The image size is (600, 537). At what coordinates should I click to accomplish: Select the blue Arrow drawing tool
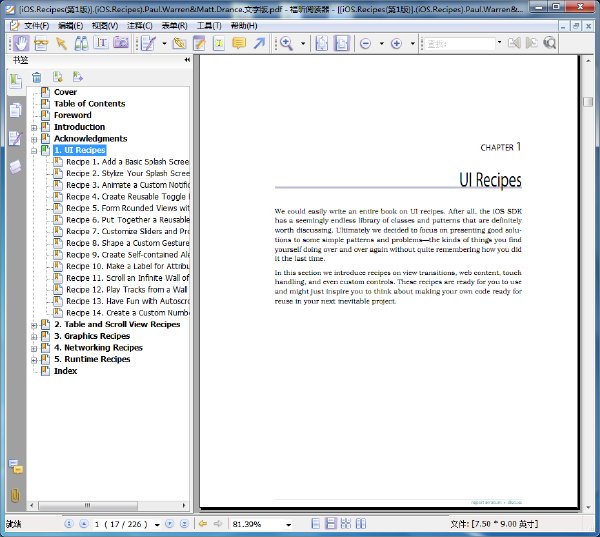pyautogui.click(x=259, y=43)
